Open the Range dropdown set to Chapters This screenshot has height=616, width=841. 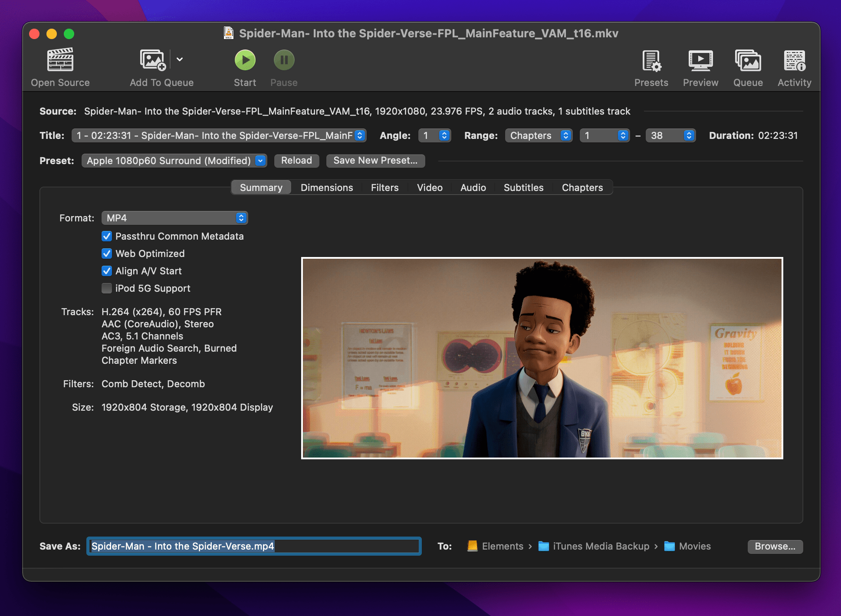(x=539, y=135)
